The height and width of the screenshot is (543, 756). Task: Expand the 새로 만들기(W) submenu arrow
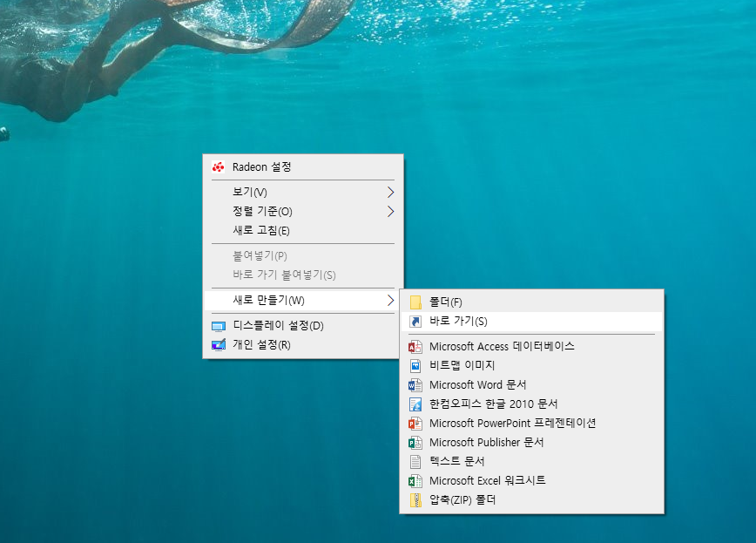coord(390,300)
